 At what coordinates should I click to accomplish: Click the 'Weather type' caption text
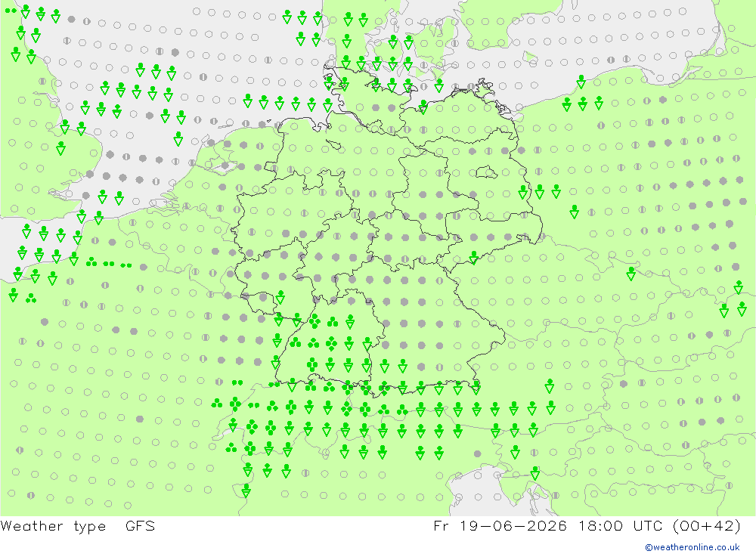pos(53,526)
